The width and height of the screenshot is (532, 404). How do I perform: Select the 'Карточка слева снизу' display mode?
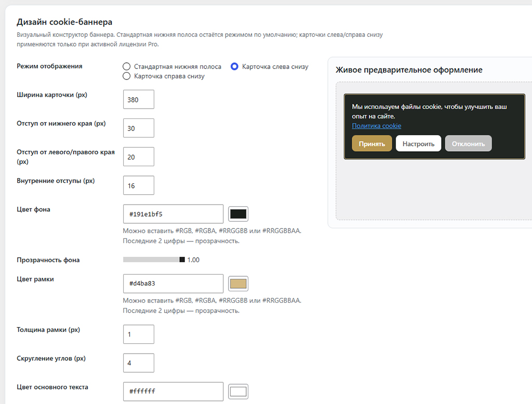click(234, 66)
